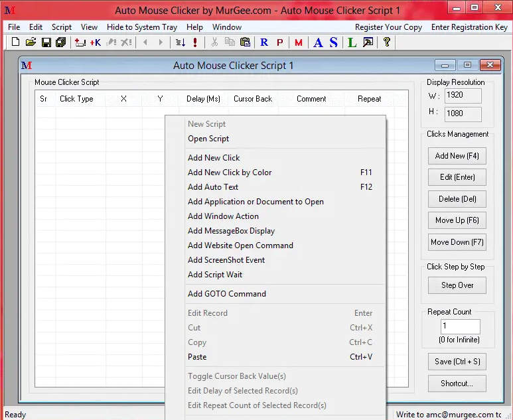Open the File menu
513x420 pixels.
click(14, 27)
